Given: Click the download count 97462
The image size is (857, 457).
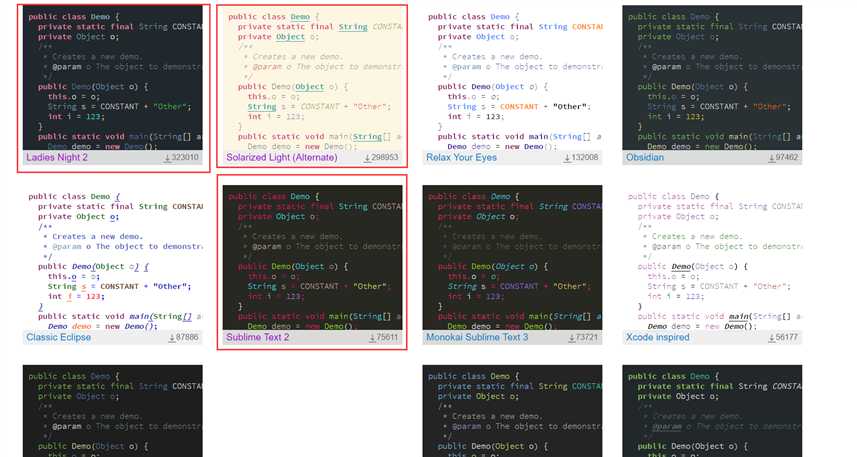Looking at the screenshot, I should pyautogui.click(x=787, y=157).
